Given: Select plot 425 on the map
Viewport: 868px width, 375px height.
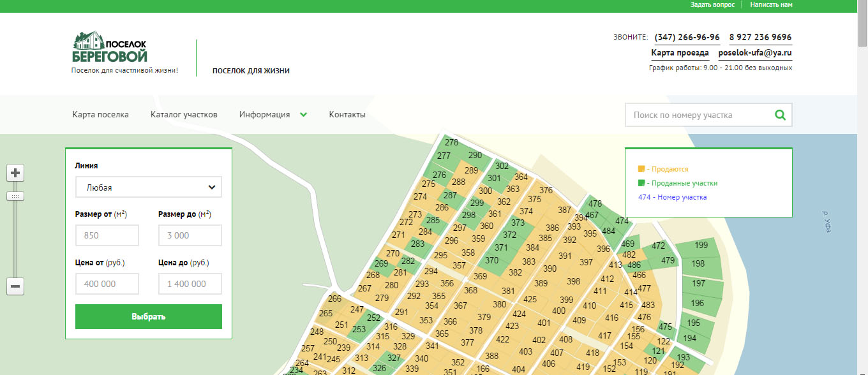Looking at the screenshot, I should coord(530,299).
